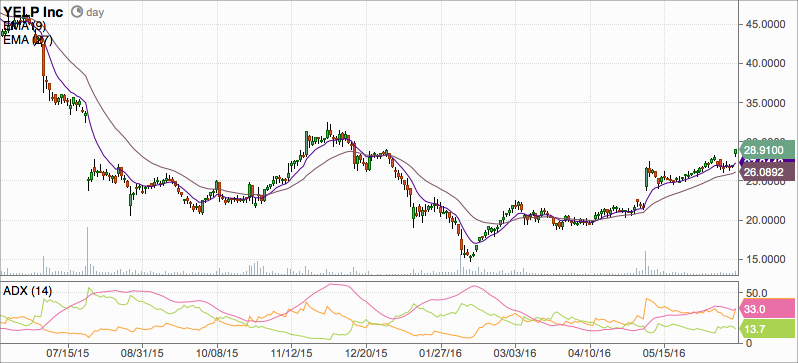Click the pink 33.0 ADX value tag

tap(767, 308)
